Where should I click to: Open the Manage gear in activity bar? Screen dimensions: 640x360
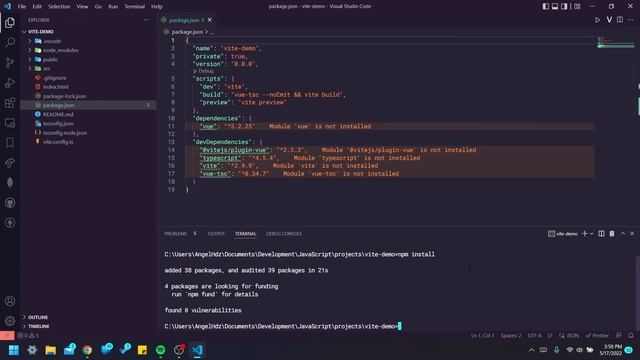pyautogui.click(x=10, y=321)
